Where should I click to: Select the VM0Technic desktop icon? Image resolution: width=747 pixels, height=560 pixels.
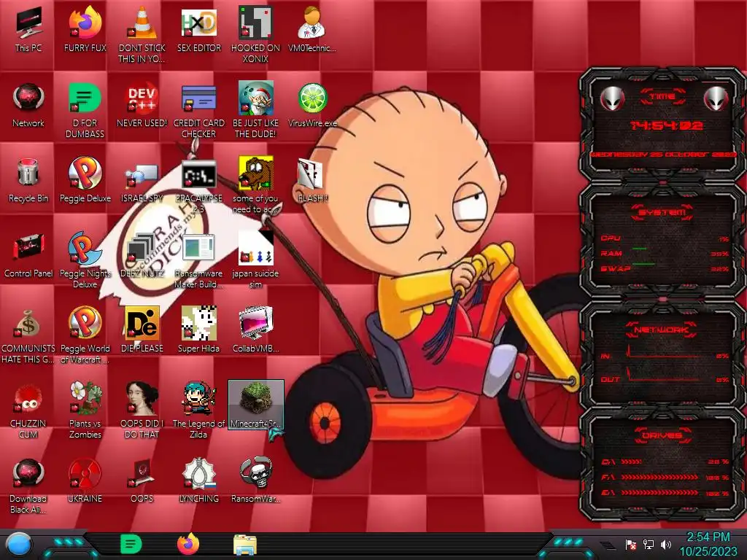click(312, 29)
